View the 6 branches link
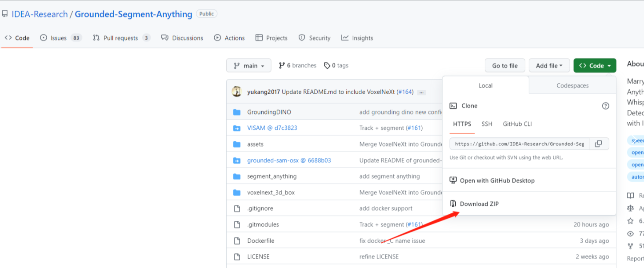644x268 pixels. click(297, 65)
